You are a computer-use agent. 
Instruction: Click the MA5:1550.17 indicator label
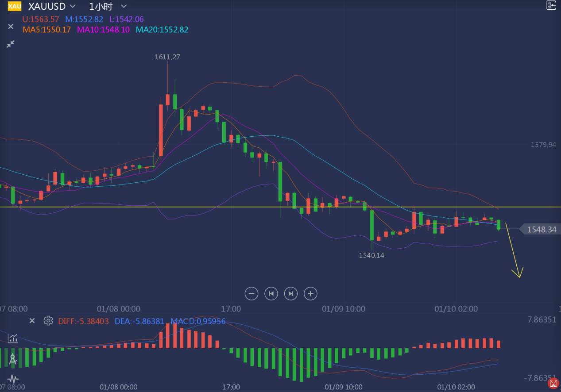click(x=46, y=30)
